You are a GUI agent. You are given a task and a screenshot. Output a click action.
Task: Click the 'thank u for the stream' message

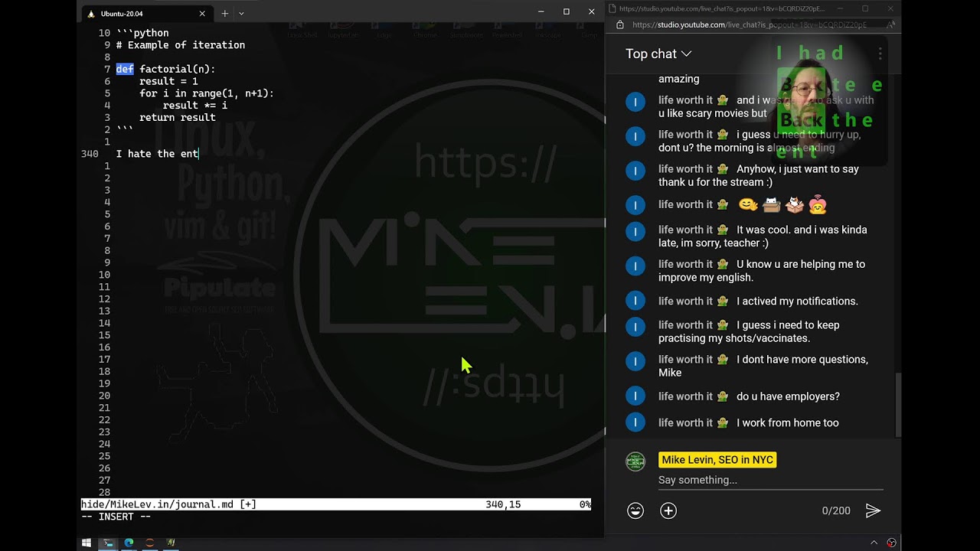coord(759,175)
